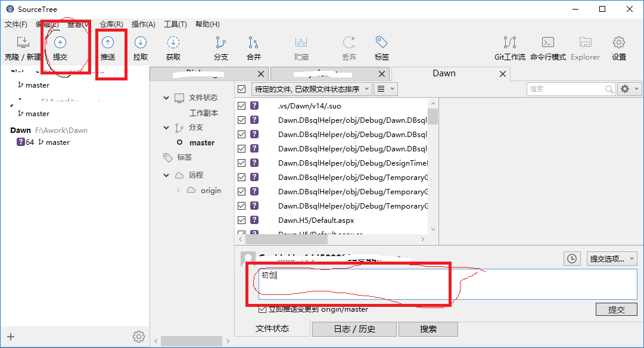
Task: Open the Git工作流 (Git Flow) tool
Action: (510, 42)
